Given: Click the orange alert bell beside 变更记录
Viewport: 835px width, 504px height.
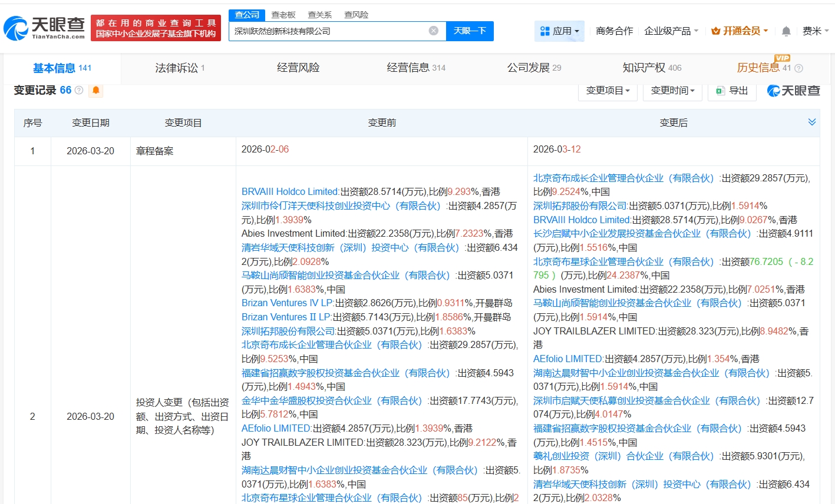Looking at the screenshot, I should click(x=95, y=90).
